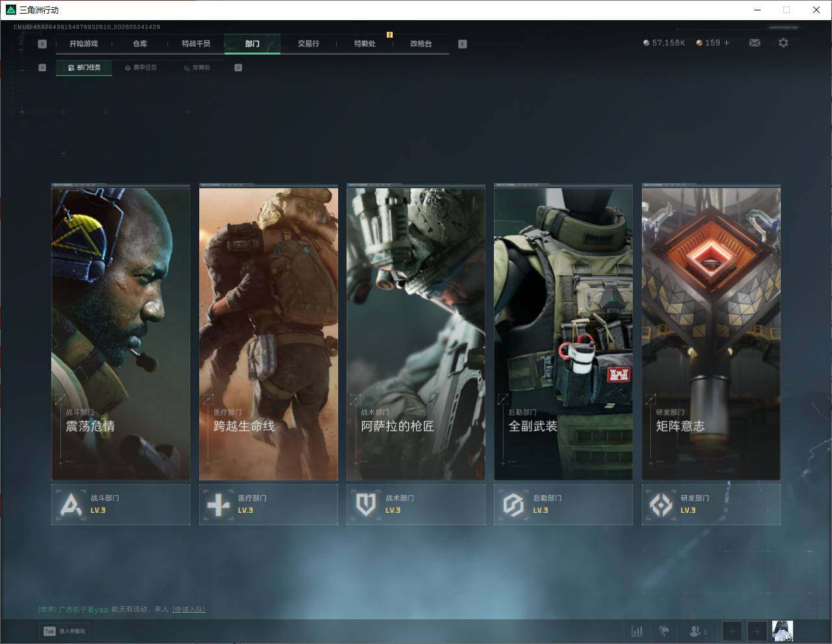Click the research department diamond emblem
This screenshot has width=832, height=644.
661,504
